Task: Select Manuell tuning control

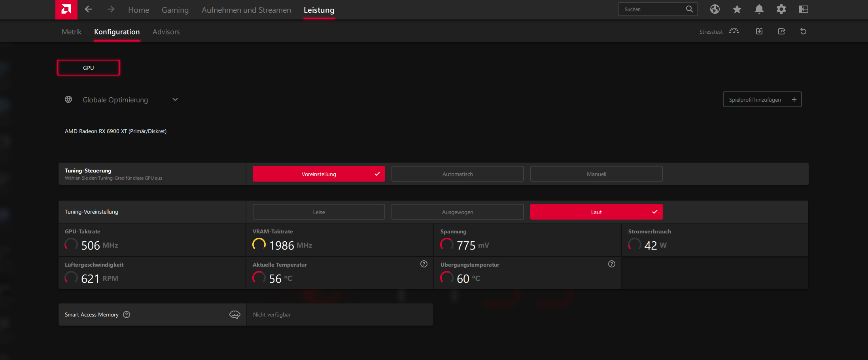Action: [x=596, y=174]
